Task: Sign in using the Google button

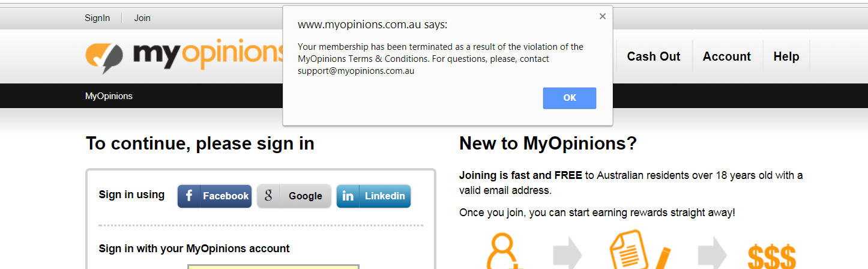Action: click(x=294, y=196)
